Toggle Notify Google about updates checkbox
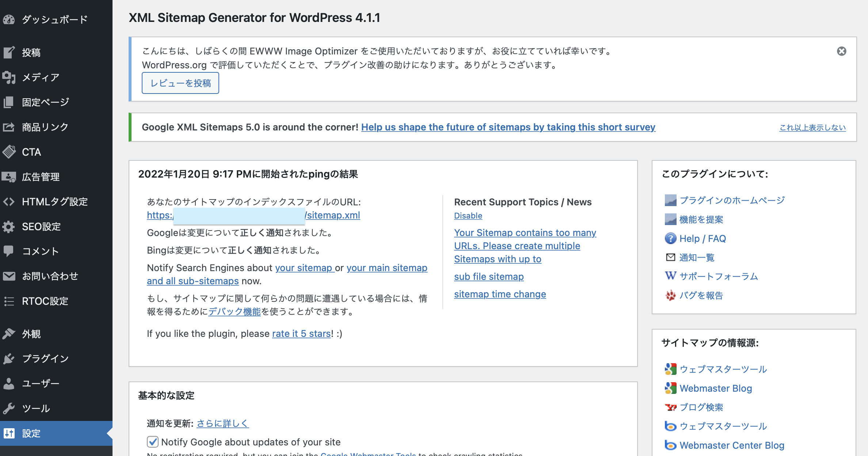The height and width of the screenshot is (456, 868). pyautogui.click(x=153, y=442)
